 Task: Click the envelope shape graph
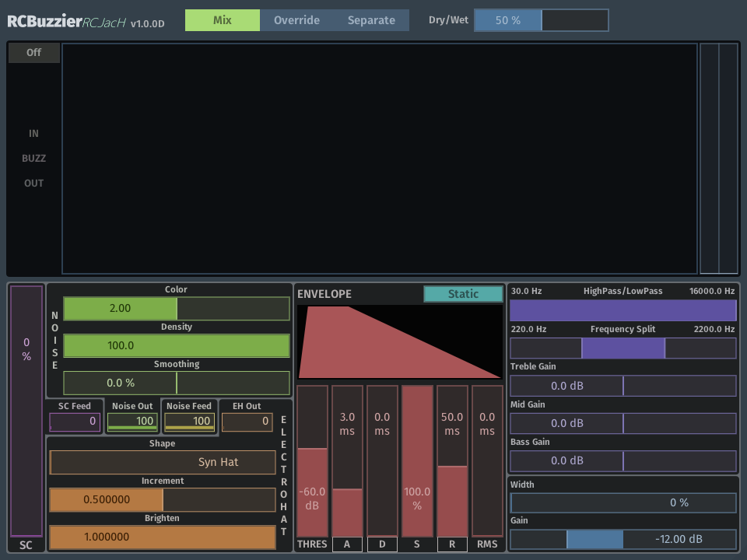(400, 342)
